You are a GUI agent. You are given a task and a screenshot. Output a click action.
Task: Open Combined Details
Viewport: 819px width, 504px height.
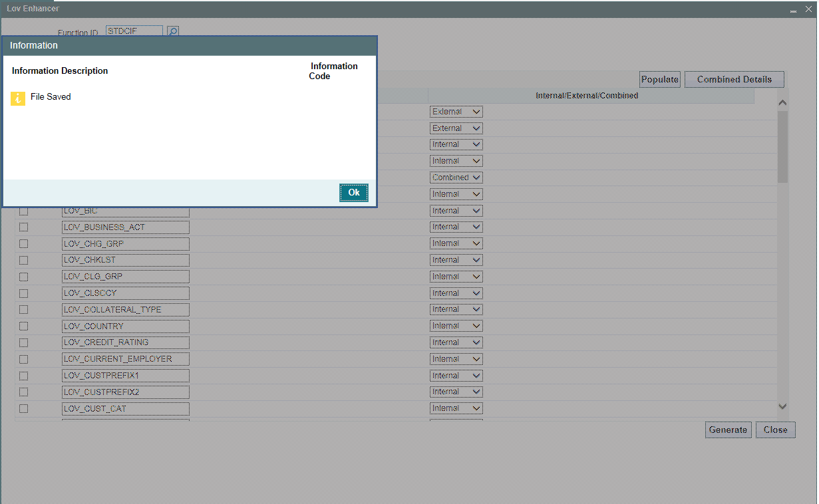pyautogui.click(x=734, y=79)
